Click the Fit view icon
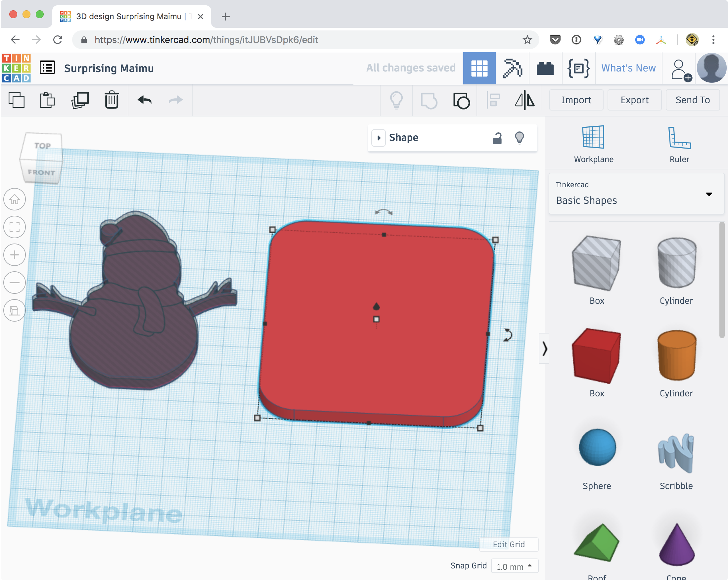 (x=15, y=227)
